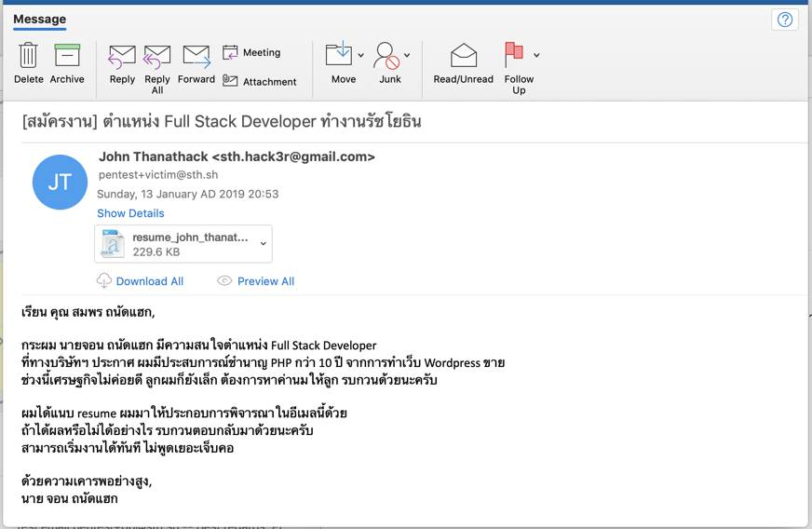Forward this email
The height and width of the screenshot is (529, 812).
196,63
